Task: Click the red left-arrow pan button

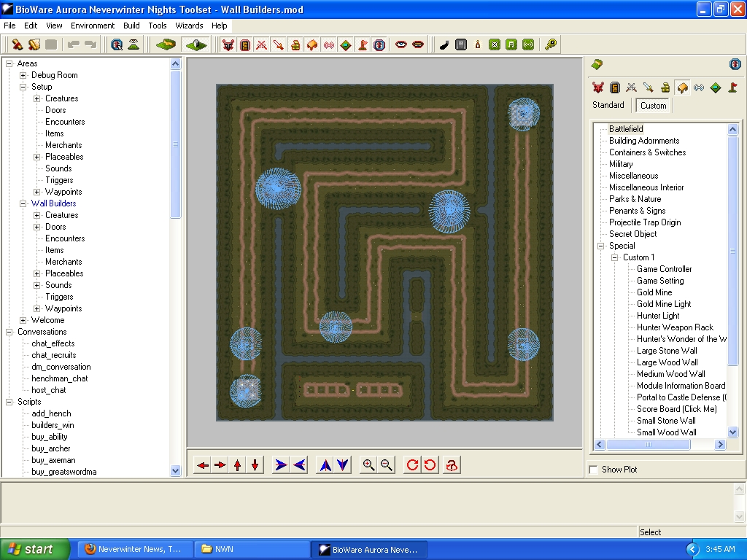Action: point(203,464)
